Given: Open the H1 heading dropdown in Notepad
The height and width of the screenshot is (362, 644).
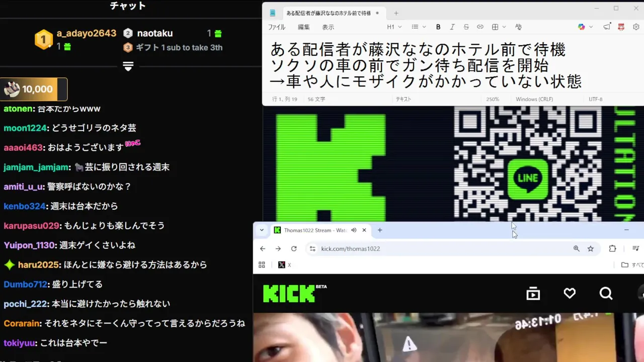Looking at the screenshot, I should click(394, 27).
